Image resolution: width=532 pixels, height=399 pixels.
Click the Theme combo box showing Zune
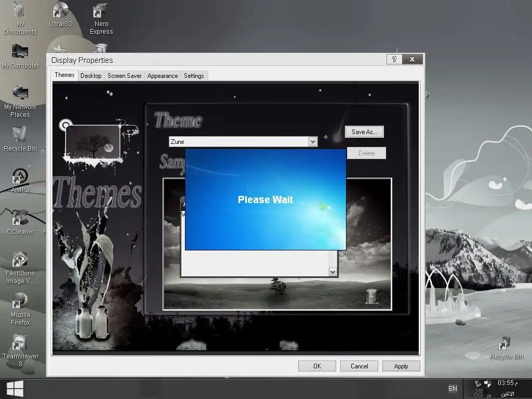243,141
